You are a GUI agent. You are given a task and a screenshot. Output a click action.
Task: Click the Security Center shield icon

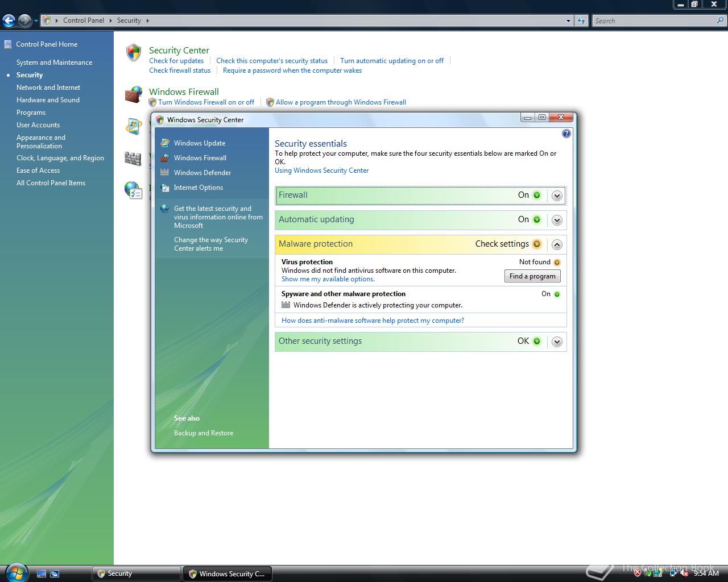[134, 53]
